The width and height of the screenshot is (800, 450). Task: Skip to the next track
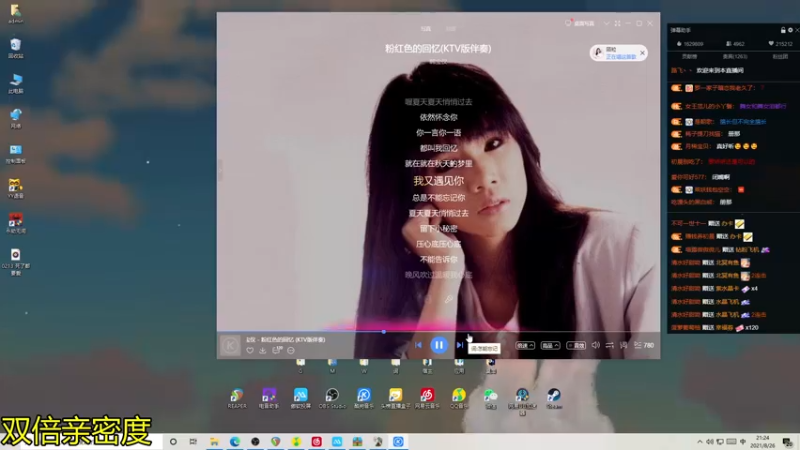pos(460,345)
